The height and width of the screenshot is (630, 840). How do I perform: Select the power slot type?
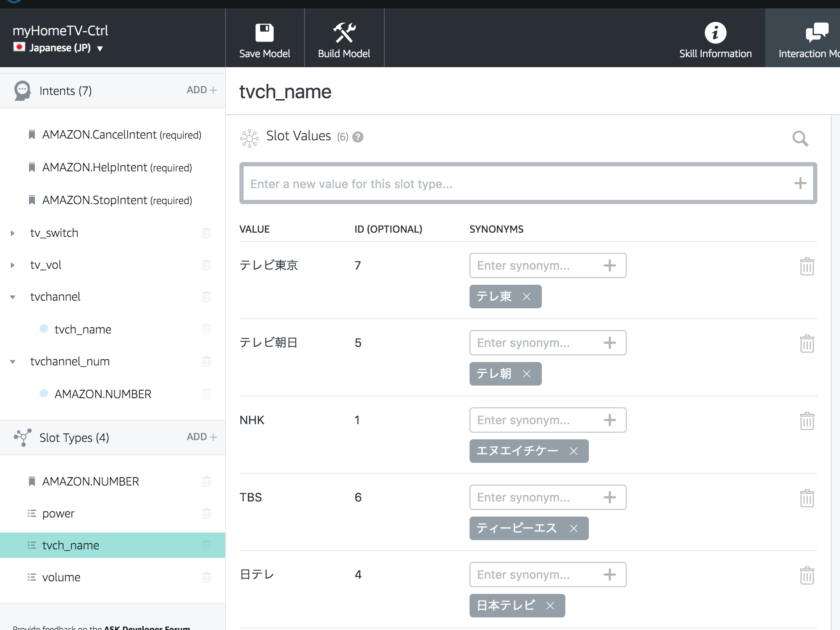point(58,513)
